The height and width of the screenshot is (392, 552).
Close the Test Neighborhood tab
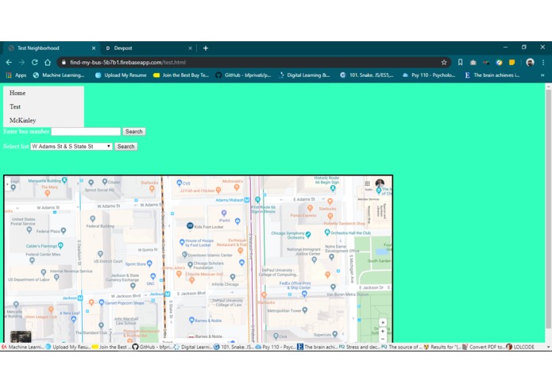pos(94,48)
